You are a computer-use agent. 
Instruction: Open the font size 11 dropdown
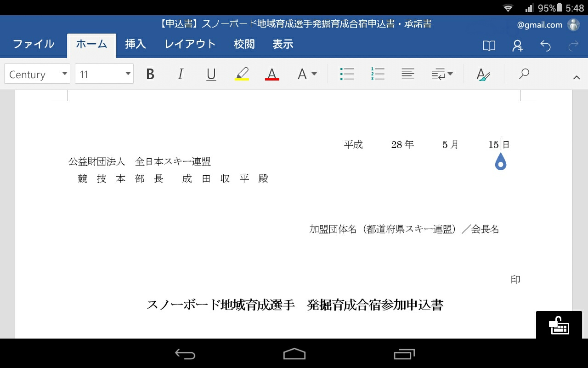point(104,74)
